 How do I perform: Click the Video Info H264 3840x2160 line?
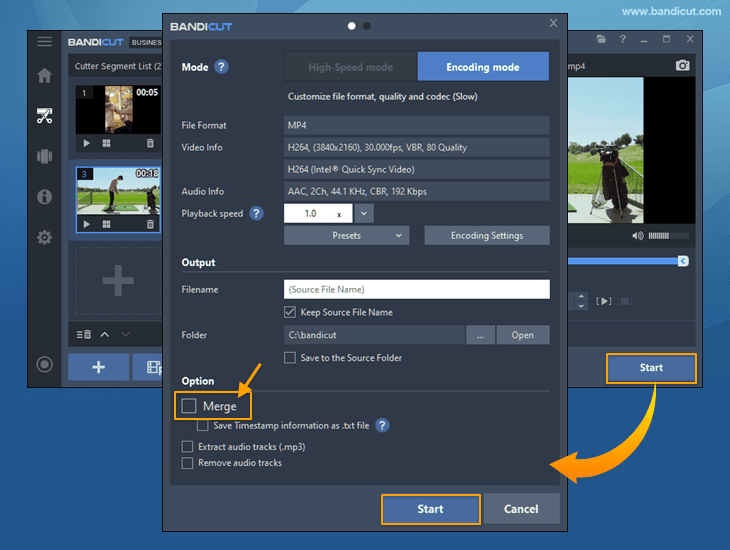pyautogui.click(x=417, y=147)
